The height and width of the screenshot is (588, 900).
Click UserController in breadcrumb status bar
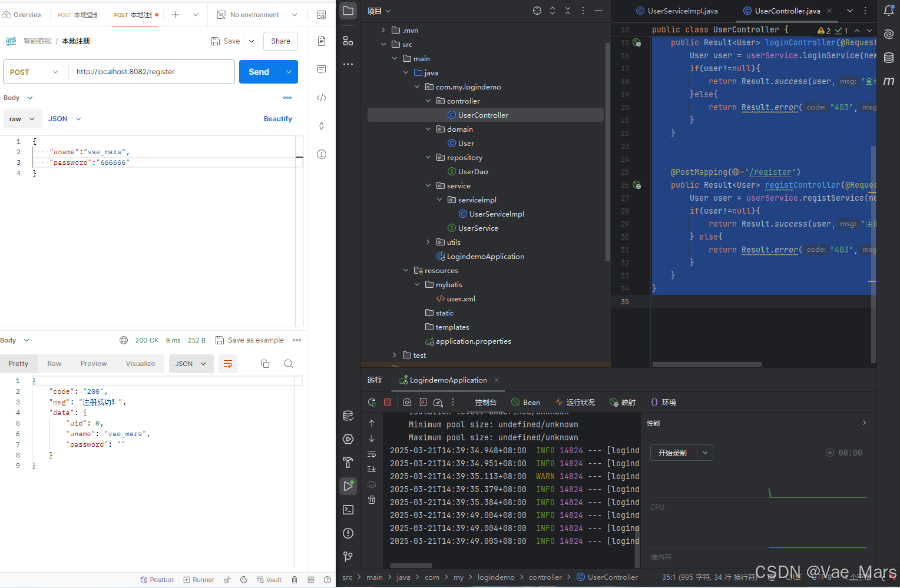607,577
